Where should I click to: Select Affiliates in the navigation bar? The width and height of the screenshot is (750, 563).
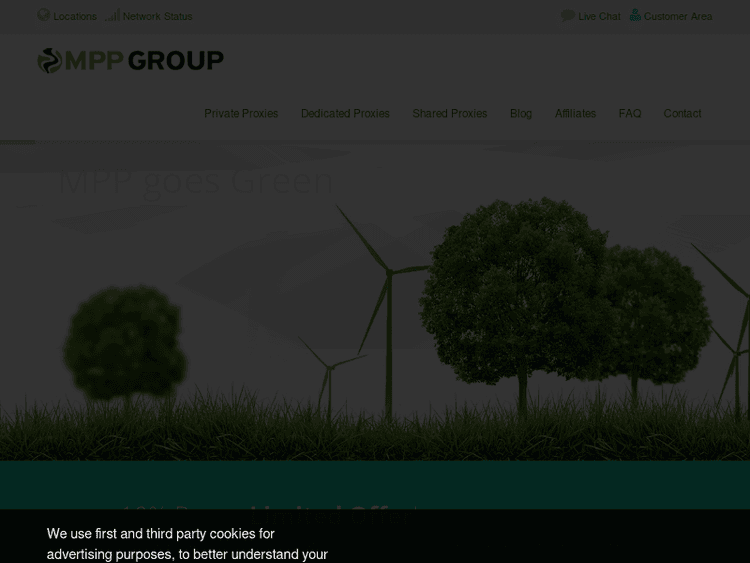pyautogui.click(x=575, y=114)
